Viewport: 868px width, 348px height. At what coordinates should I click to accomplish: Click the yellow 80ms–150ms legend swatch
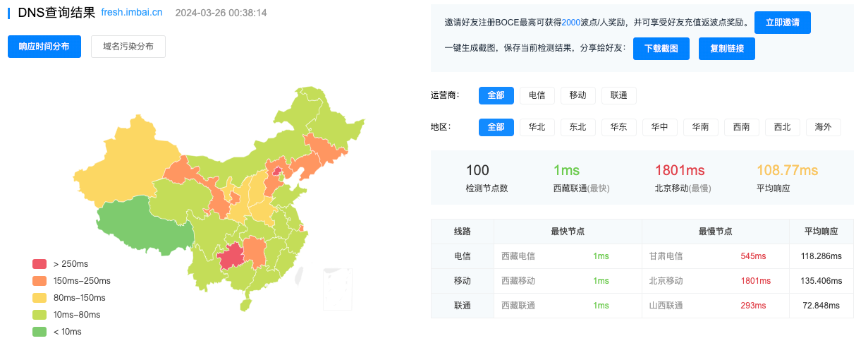39,298
